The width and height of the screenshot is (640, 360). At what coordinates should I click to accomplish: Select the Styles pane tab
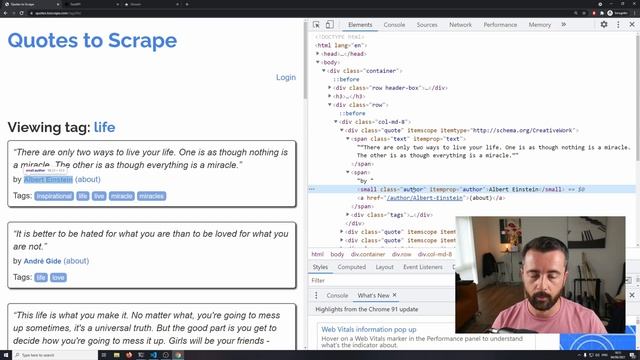[320, 267]
